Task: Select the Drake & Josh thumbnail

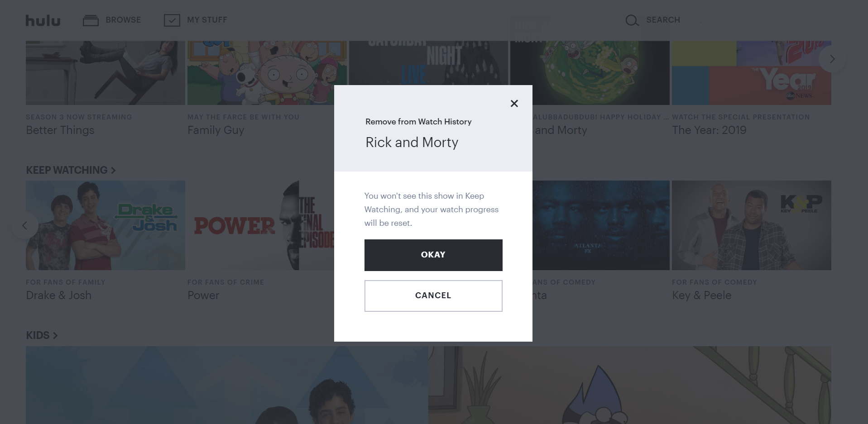Action: [106, 225]
